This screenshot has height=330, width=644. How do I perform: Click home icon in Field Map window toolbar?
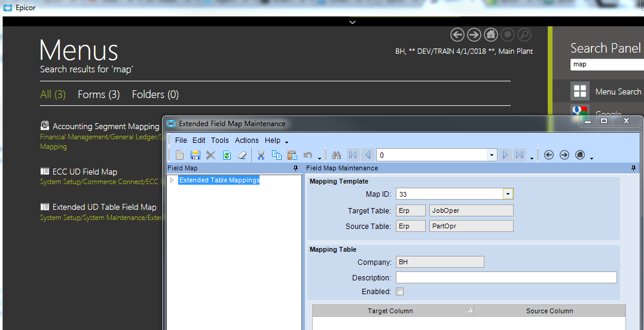pos(580,155)
